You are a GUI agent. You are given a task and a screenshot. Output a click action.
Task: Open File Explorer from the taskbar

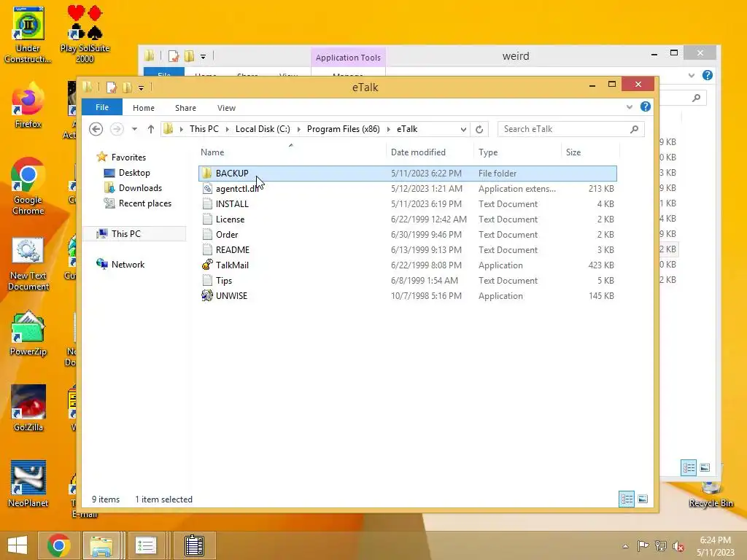tap(101, 545)
